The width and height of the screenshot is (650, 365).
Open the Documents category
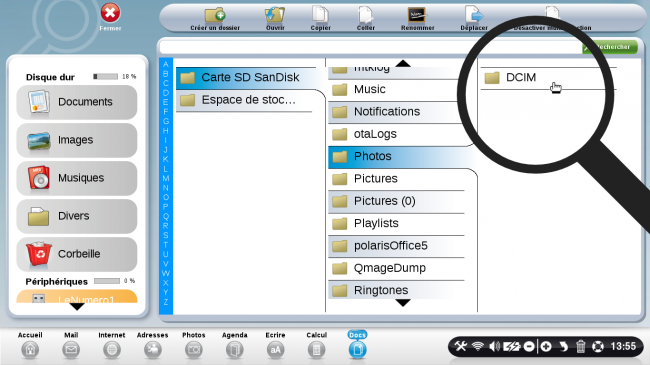point(77,102)
